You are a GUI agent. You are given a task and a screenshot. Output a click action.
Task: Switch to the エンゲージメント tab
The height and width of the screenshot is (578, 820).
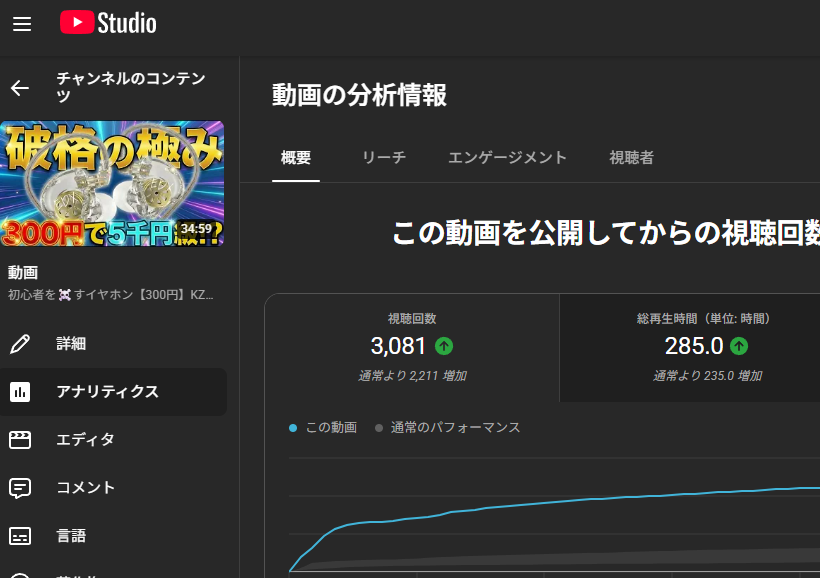(507, 157)
